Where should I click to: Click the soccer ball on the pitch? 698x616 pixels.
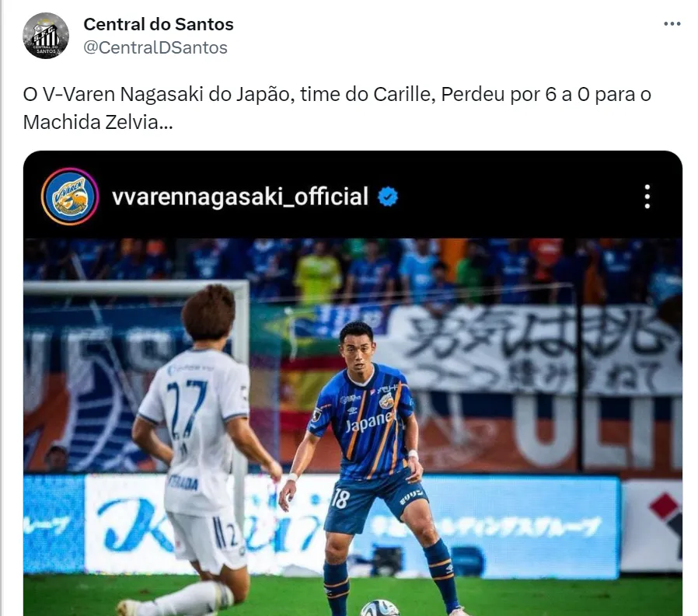pyautogui.click(x=379, y=608)
